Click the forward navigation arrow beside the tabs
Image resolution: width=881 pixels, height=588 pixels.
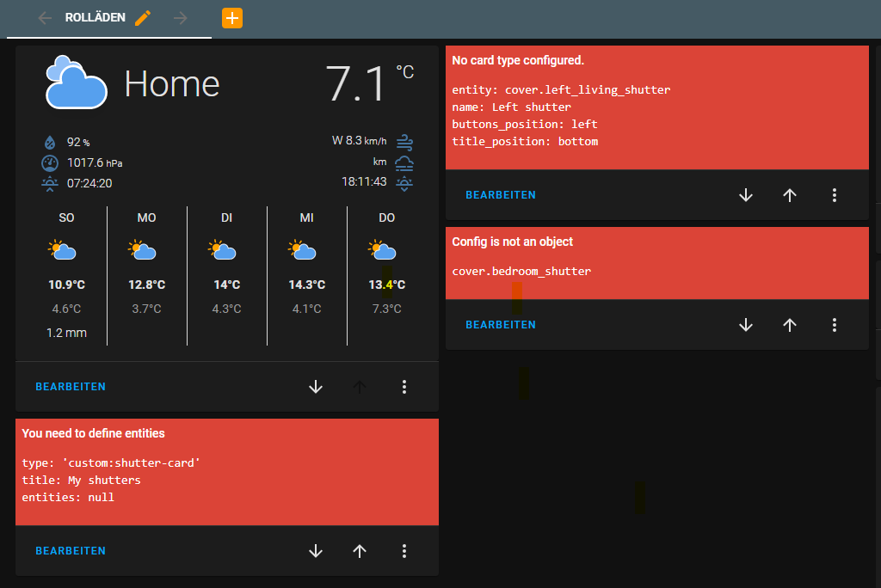tap(181, 17)
